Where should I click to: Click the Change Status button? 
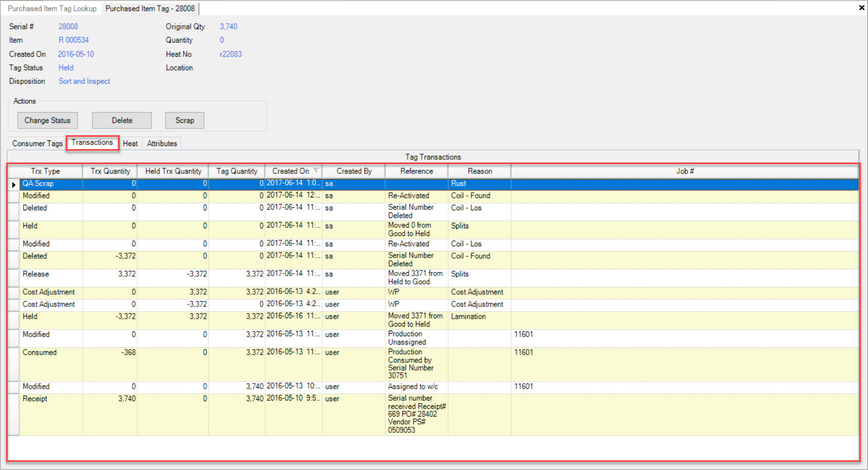click(47, 120)
